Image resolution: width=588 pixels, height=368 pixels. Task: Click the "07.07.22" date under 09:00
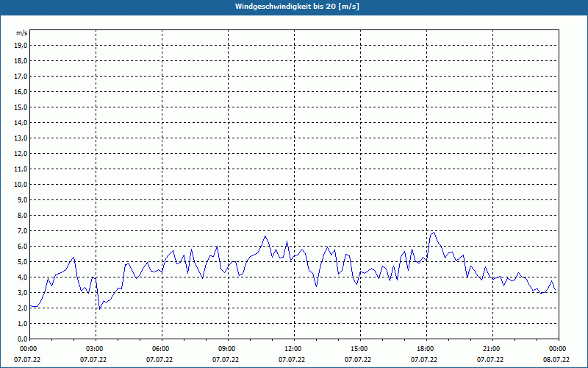(226, 360)
